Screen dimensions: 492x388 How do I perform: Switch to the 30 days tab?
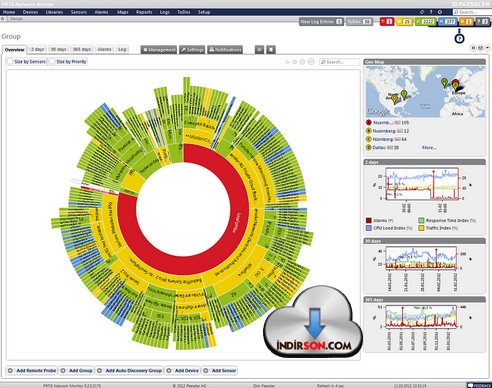(x=58, y=49)
